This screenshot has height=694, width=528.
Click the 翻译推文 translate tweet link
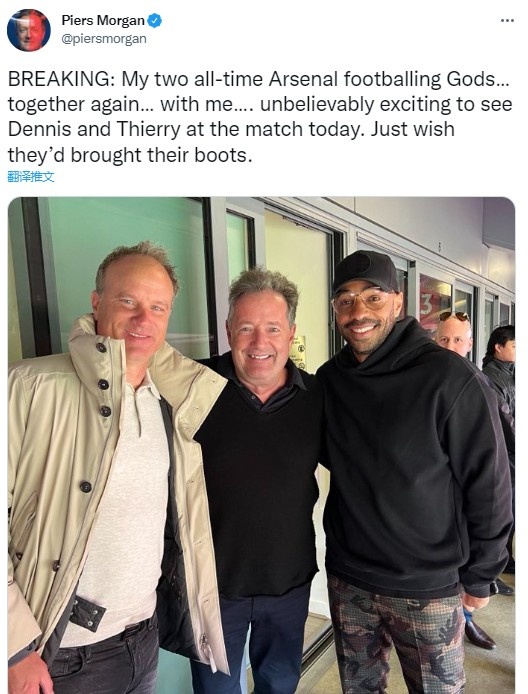[31, 177]
